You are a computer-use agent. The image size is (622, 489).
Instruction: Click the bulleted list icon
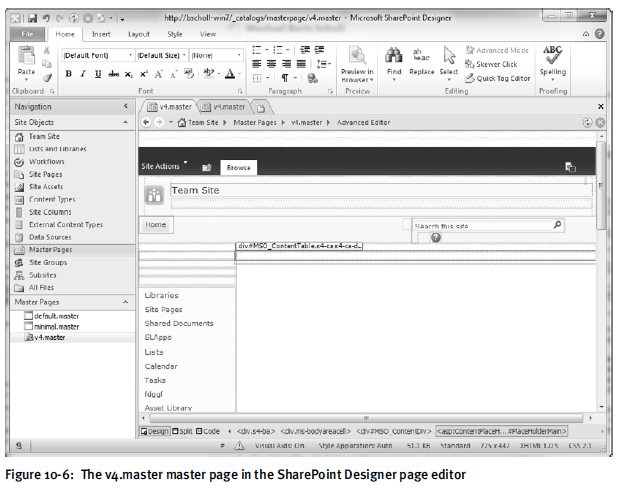(257, 50)
